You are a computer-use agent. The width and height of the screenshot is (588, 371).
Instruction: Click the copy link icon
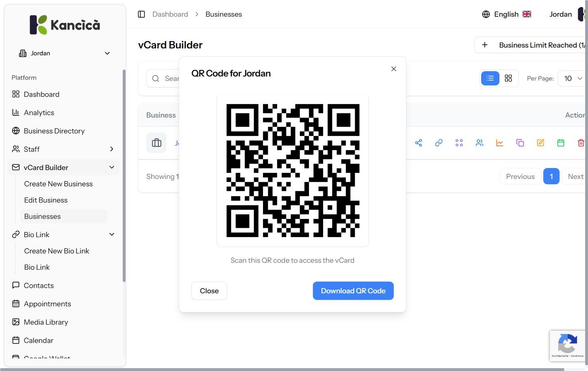click(x=439, y=143)
